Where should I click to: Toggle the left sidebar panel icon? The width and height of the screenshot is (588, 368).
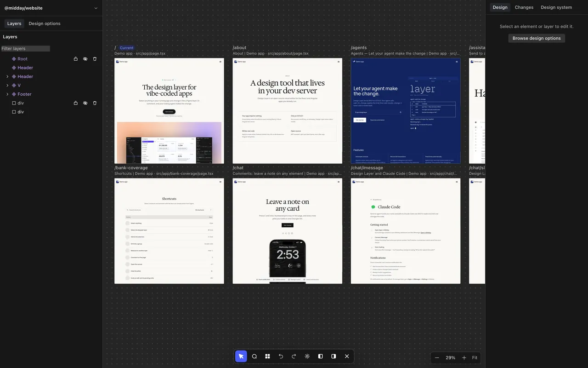[x=320, y=356]
